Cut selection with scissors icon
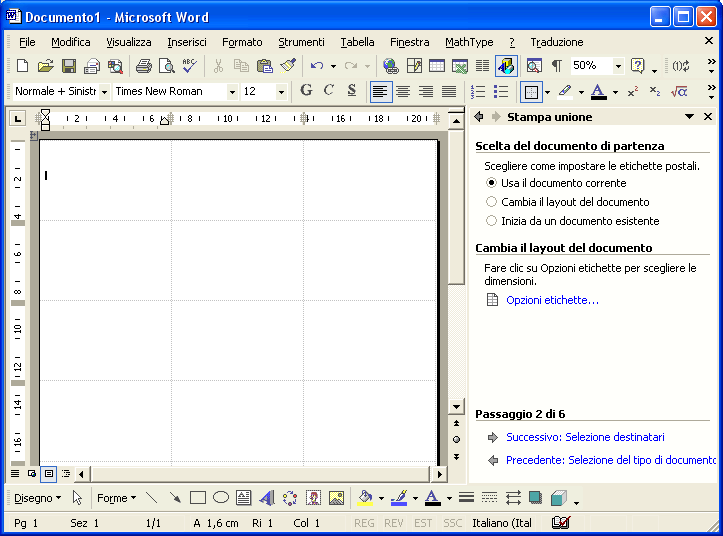Image resolution: width=723 pixels, height=536 pixels. (218, 66)
